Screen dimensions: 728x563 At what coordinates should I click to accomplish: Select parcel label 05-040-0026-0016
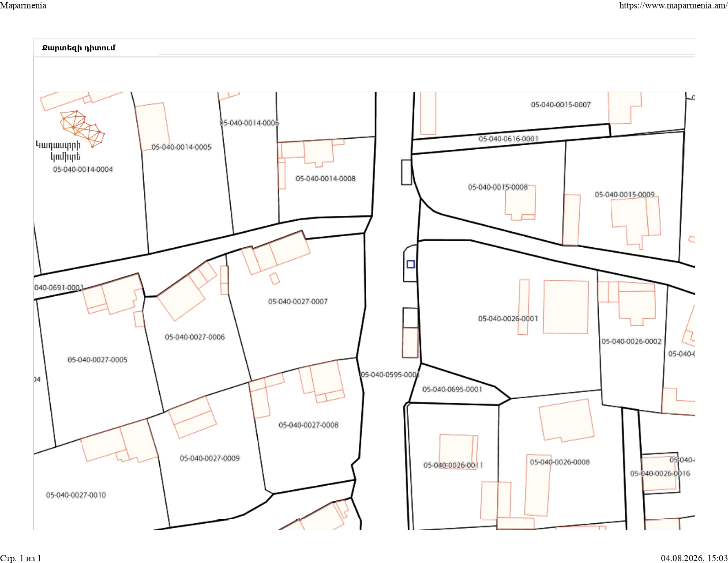tap(660, 473)
